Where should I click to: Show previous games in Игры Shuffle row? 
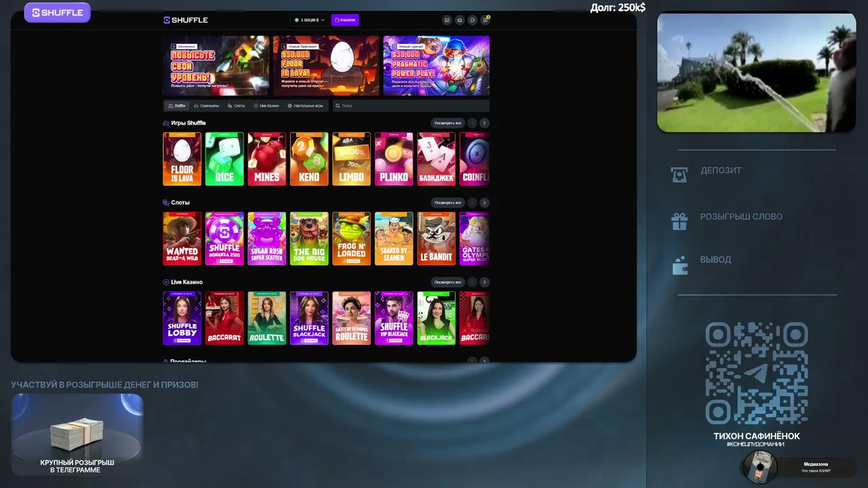coord(473,123)
